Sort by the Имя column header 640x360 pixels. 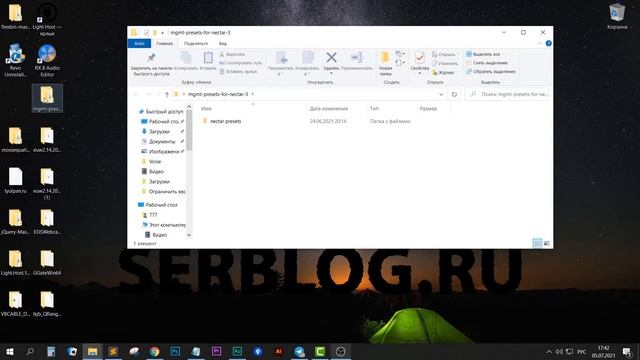[206, 109]
